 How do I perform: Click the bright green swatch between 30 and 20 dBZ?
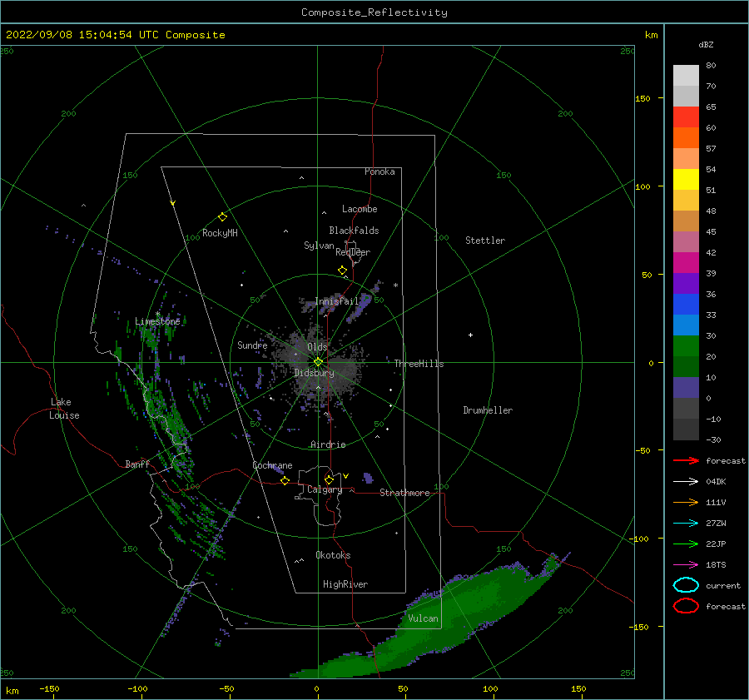(x=686, y=346)
